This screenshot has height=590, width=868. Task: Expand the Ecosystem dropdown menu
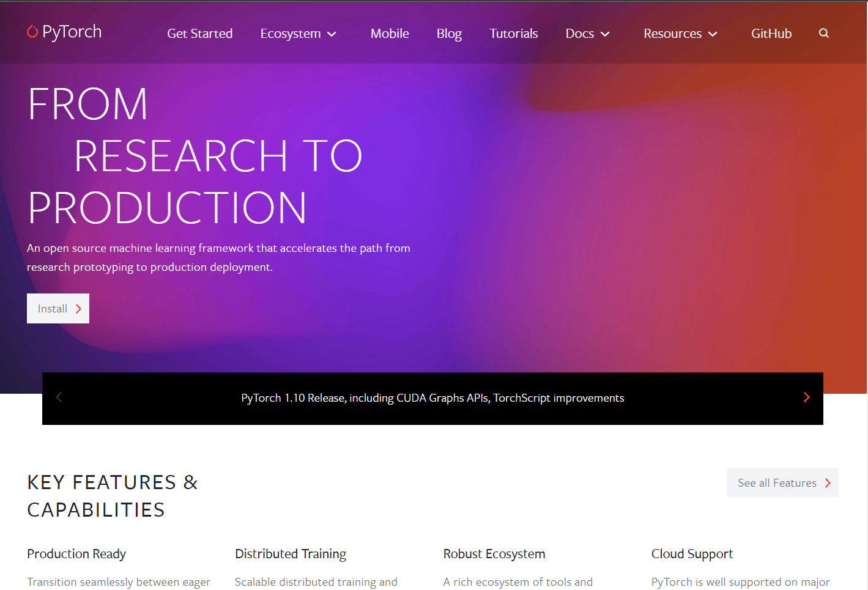(x=299, y=34)
